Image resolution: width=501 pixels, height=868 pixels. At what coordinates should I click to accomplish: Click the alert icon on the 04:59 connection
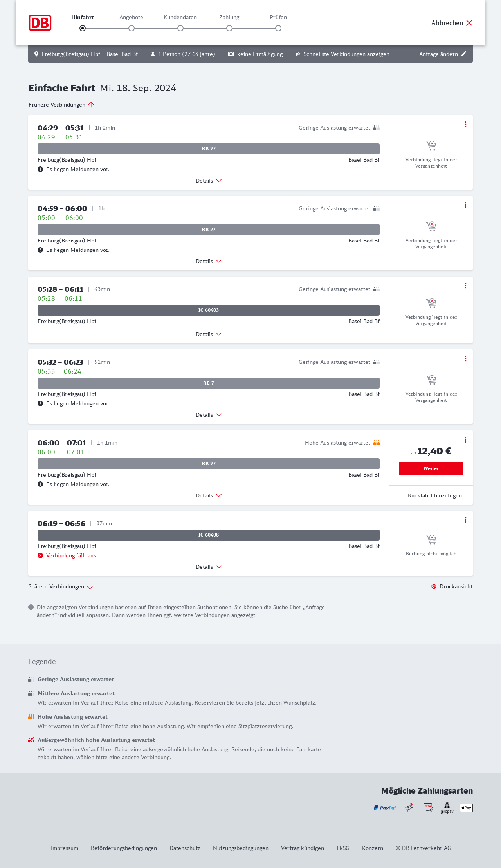tap(40, 250)
